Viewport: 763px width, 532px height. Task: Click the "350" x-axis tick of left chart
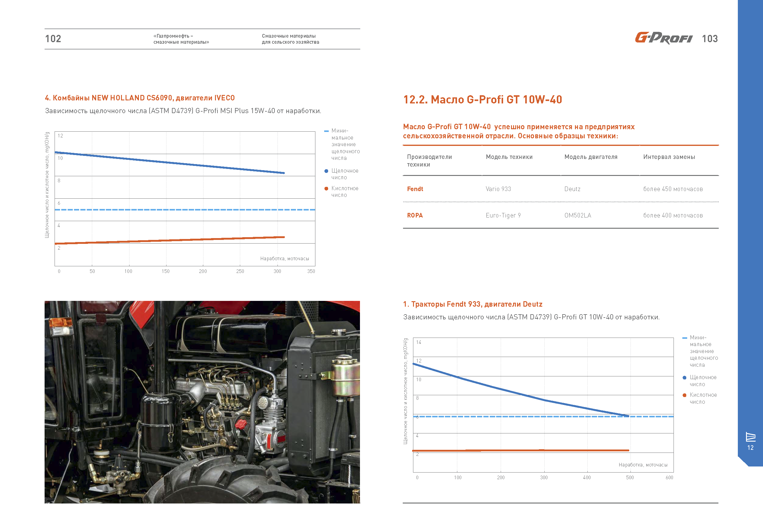point(311,271)
